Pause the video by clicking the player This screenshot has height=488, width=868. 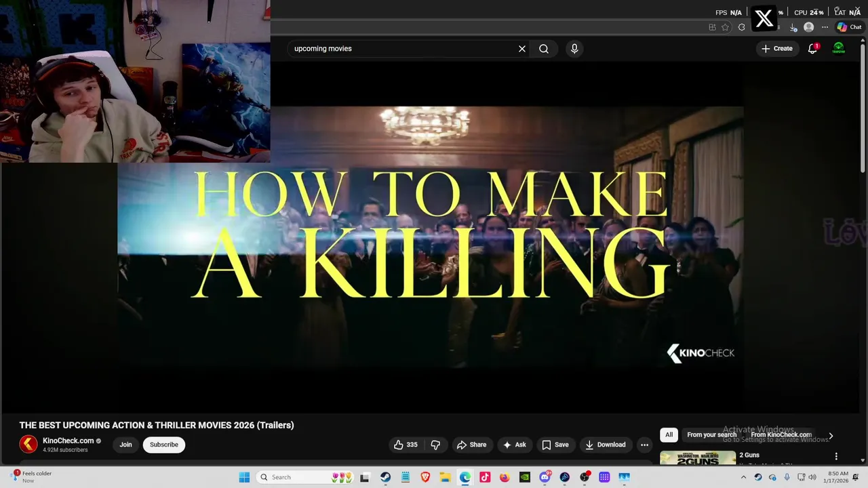pyautogui.click(x=431, y=237)
